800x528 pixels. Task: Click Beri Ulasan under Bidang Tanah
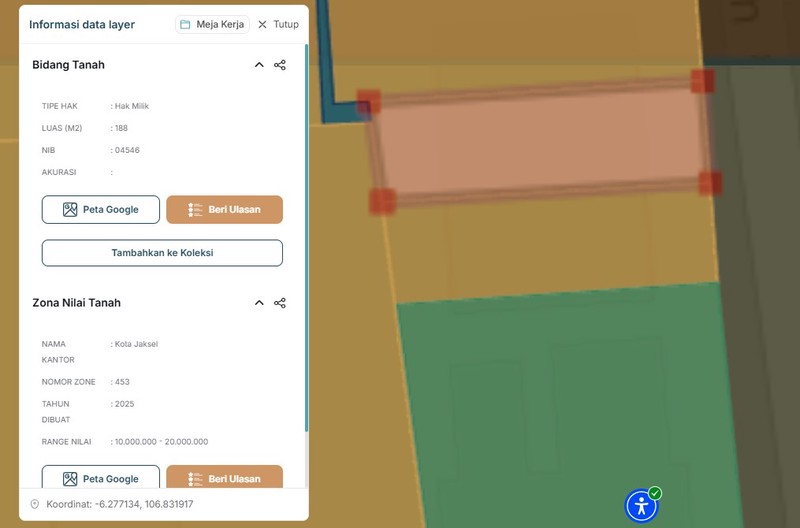tap(224, 210)
